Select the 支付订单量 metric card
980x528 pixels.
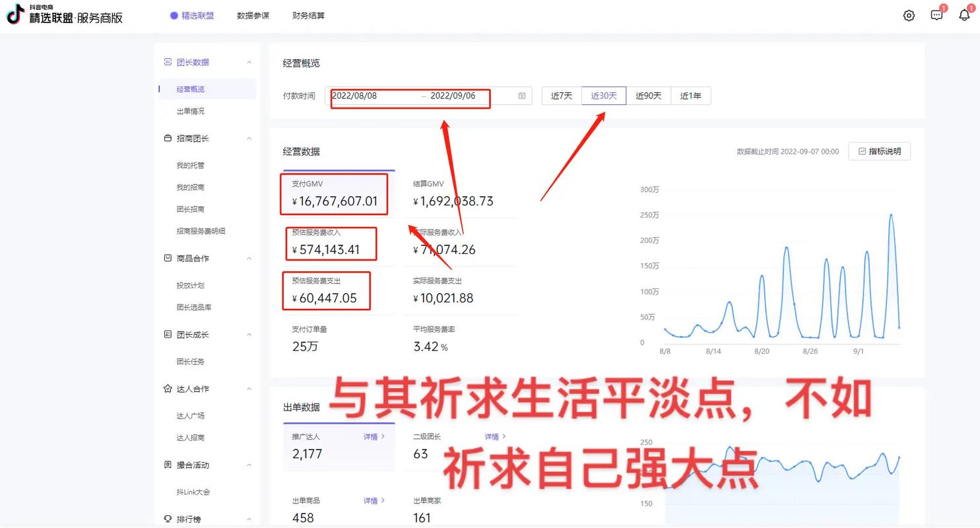[339, 339]
